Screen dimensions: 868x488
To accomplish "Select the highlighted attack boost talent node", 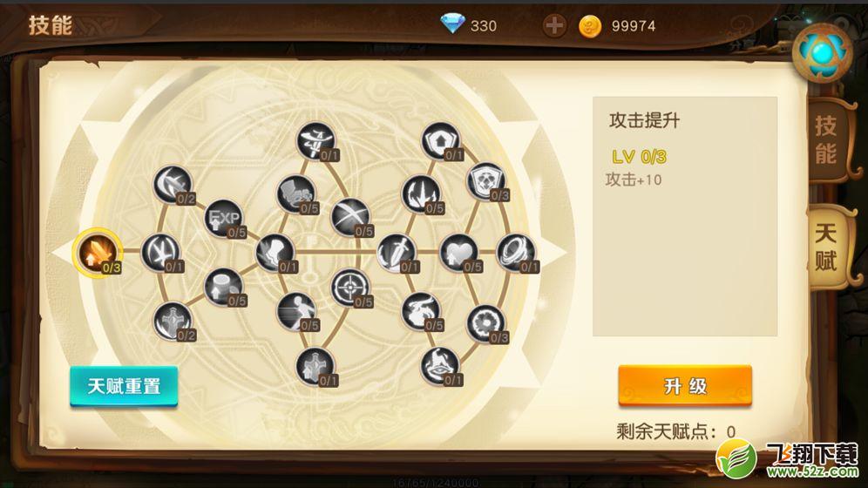I will pos(98,253).
